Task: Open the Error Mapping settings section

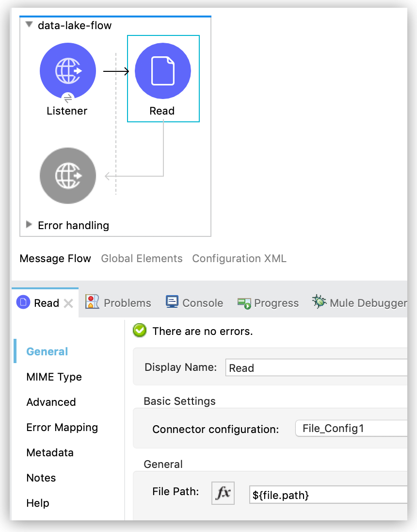Action: coord(62,427)
